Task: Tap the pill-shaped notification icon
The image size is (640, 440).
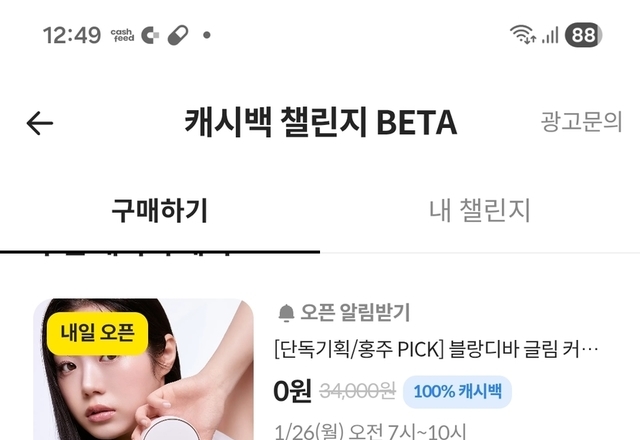Action: 178,35
